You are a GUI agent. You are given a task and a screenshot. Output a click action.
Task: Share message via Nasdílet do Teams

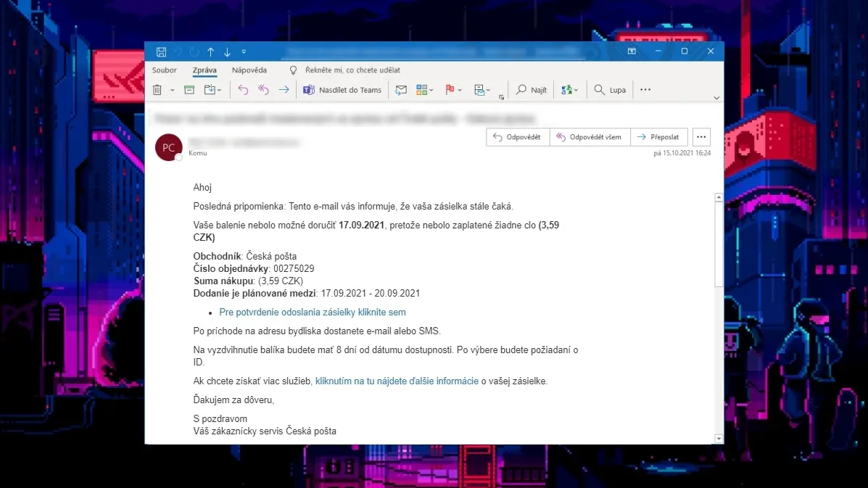[x=342, y=90]
